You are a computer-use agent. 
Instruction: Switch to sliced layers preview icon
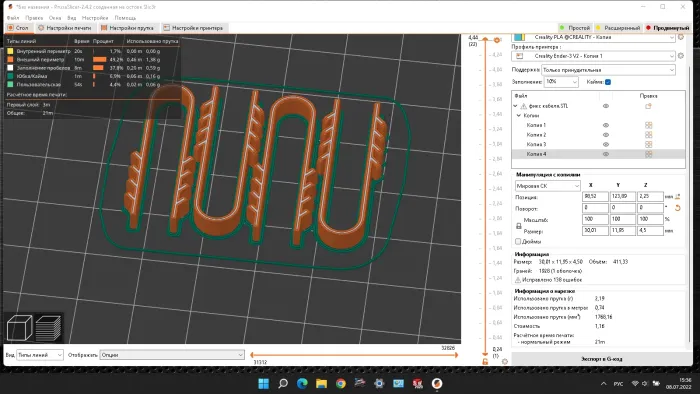(x=48, y=328)
